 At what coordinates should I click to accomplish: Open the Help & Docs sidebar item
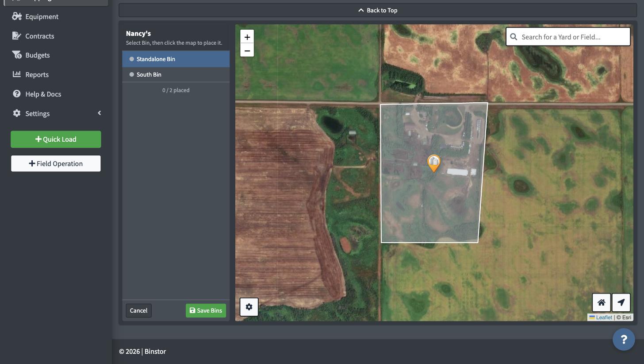coord(43,94)
